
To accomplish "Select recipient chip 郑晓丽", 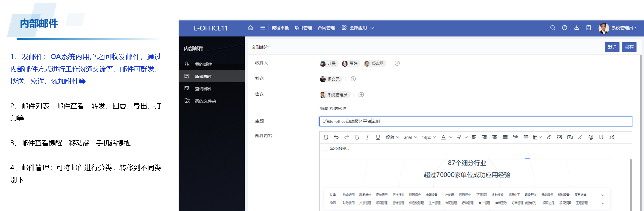I will (375, 63).
